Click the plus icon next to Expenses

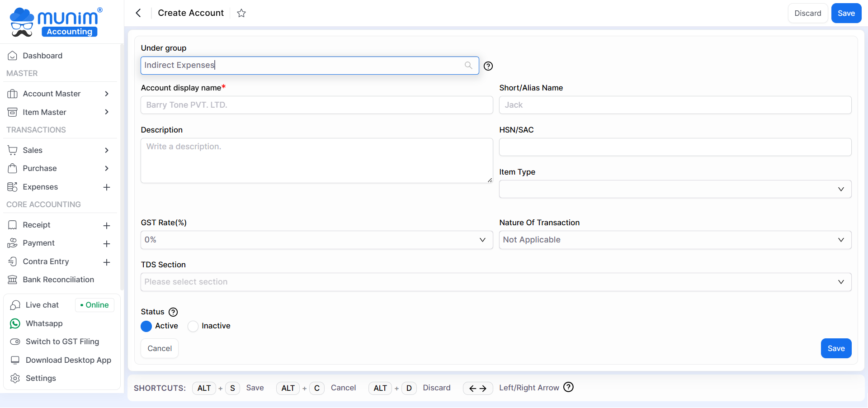point(107,187)
